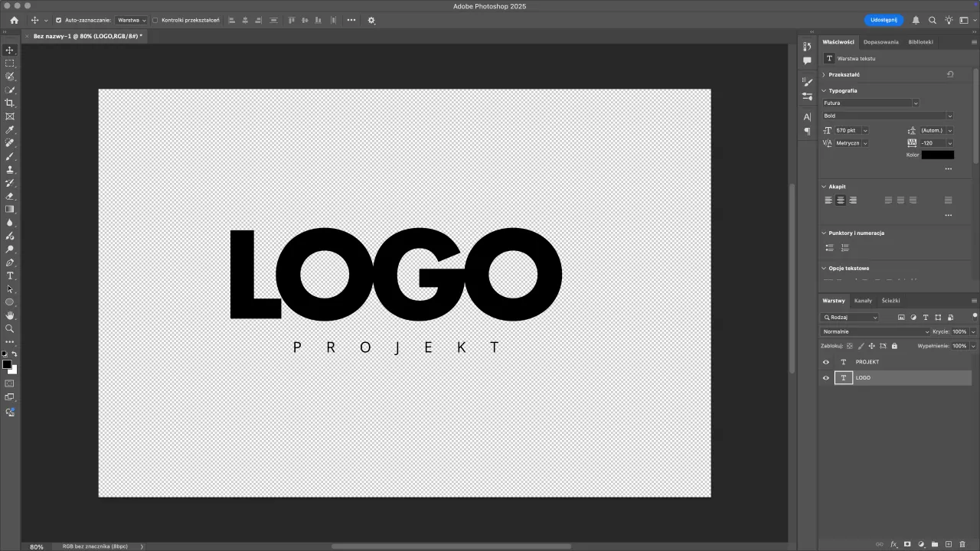Open the Normalnie blend mode dropdown
980x551 pixels.
click(x=873, y=331)
